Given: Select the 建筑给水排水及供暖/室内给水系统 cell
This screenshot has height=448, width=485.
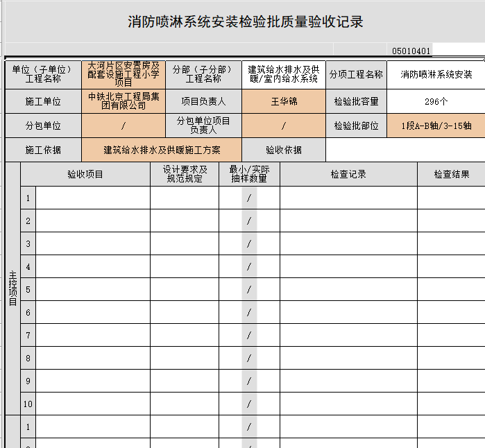Looking at the screenshot, I should [284, 74].
